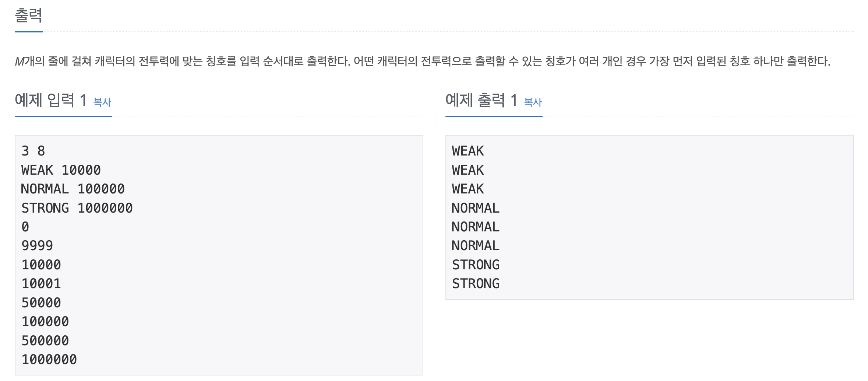Click the '9999' line in example input

point(37,245)
